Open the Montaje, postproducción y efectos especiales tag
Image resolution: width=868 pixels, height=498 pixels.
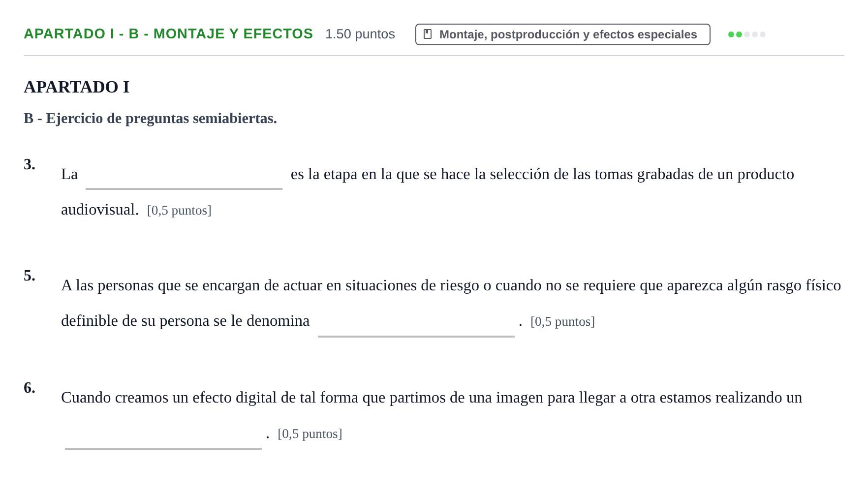click(x=562, y=34)
